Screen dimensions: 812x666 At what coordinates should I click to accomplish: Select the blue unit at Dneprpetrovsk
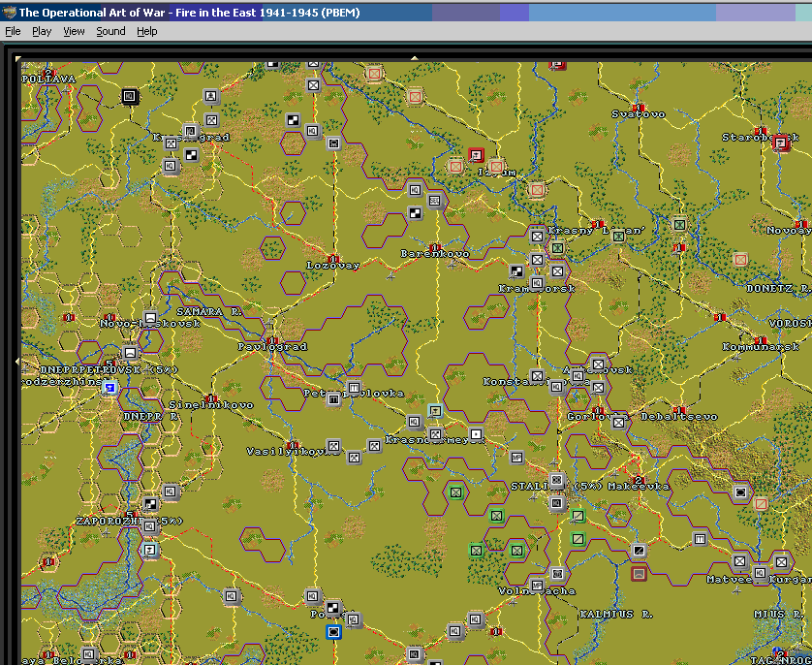109,387
